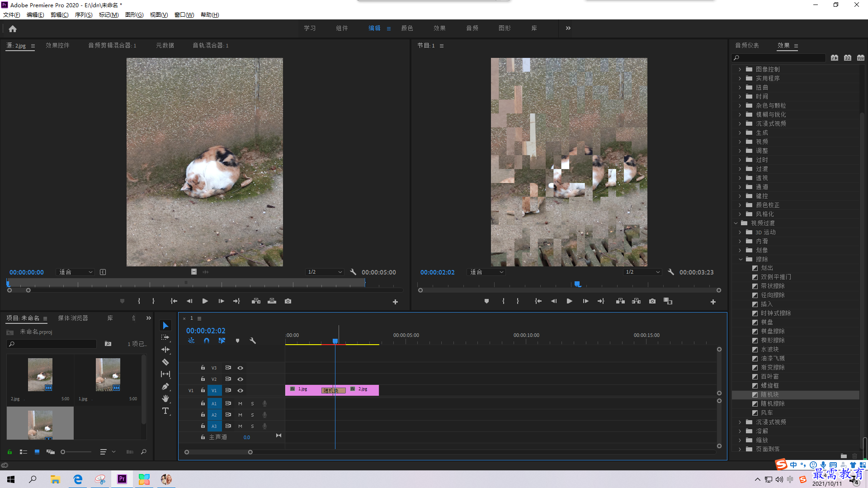This screenshot has height=488, width=868.
Task: Open the 效果控件 tab
Action: (x=57, y=45)
